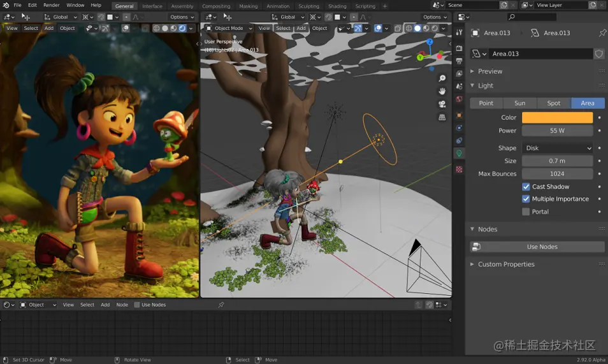Open the Texture properties tab
The height and width of the screenshot is (364, 608).
pos(459,170)
